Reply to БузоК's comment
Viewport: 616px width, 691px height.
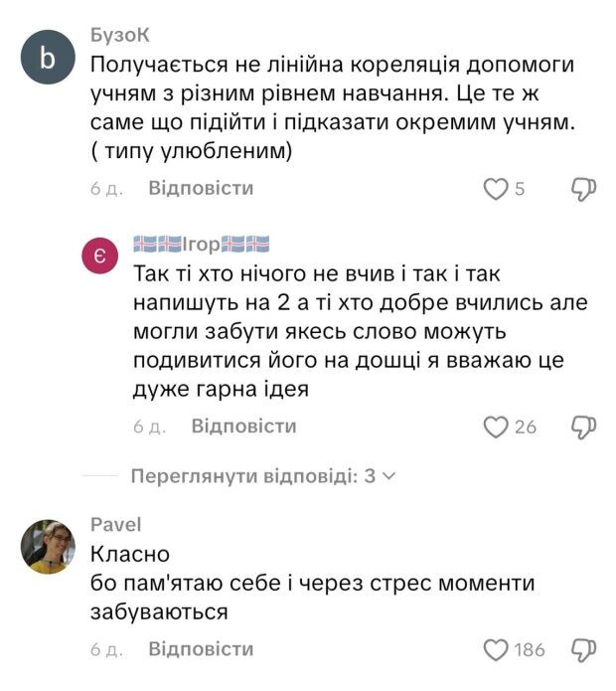click(x=201, y=188)
